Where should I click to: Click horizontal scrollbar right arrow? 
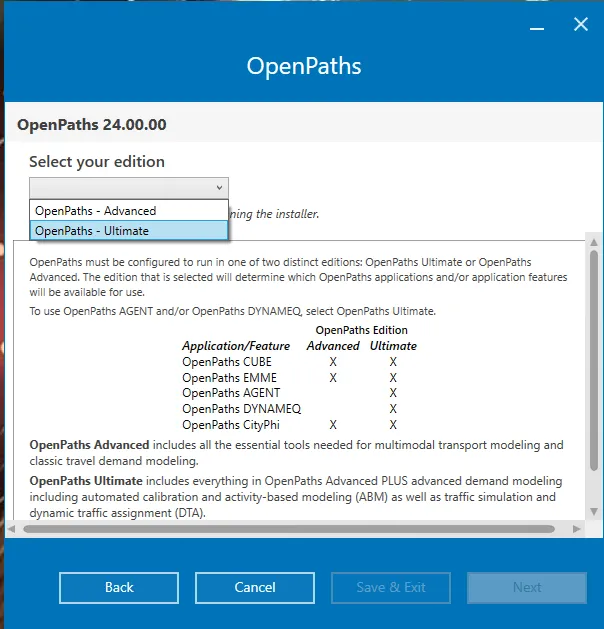(577, 529)
